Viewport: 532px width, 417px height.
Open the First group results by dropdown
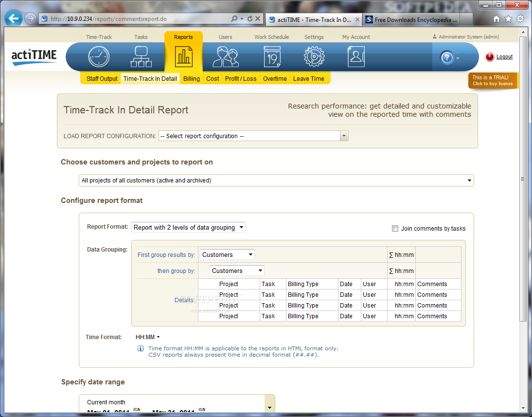(x=227, y=254)
